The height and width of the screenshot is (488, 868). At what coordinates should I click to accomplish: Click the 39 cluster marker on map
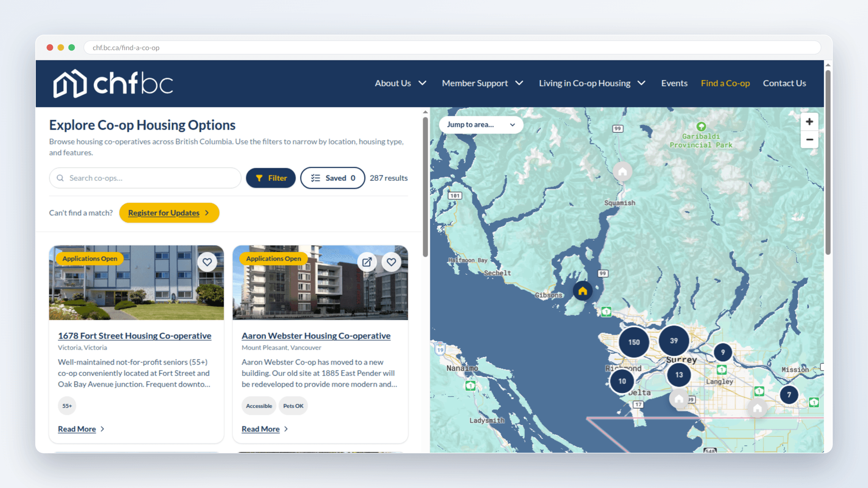click(674, 341)
